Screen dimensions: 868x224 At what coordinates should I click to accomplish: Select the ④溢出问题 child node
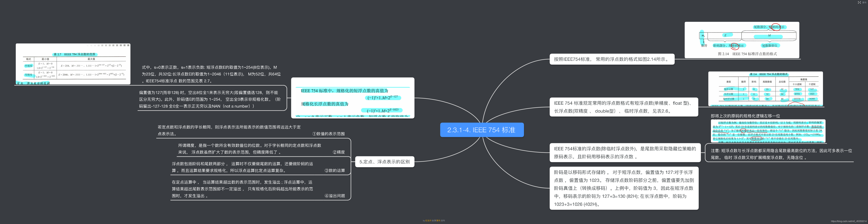(x=334, y=196)
